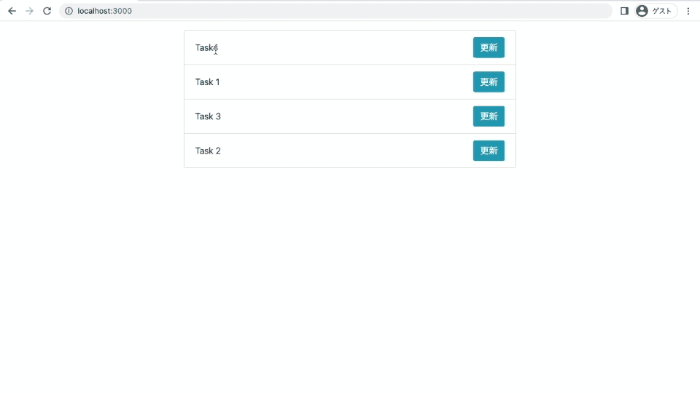Click the ゲスト profile label
The height and width of the screenshot is (393, 700).
click(x=662, y=11)
